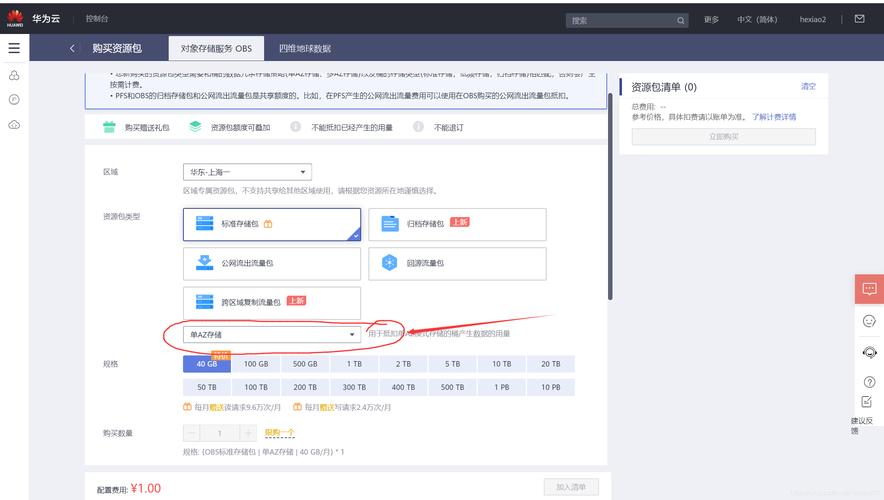Choose the 2 TB specification
884x500 pixels.
403,364
